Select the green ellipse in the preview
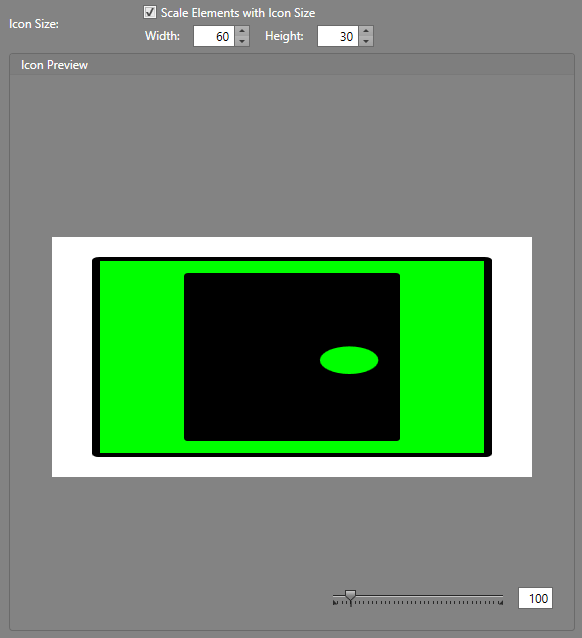582x638 pixels. 349,360
